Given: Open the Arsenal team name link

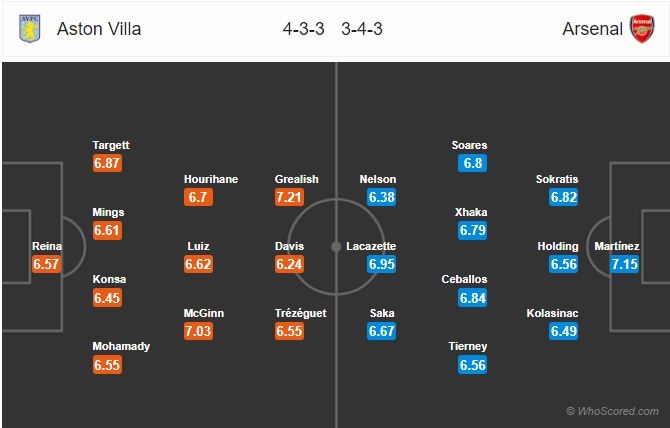Looking at the screenshot, I should (593, 29).
